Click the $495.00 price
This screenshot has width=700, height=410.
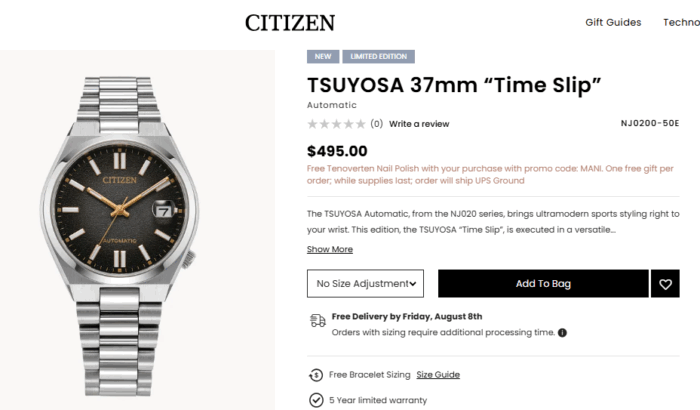coord(337,151)
